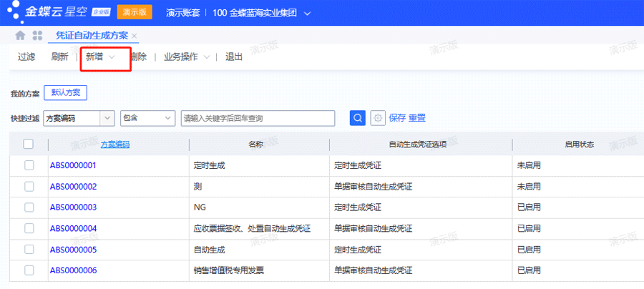
Task: Click 删除 in the toolbar
Action: pyautogui.click(x=139, y=57)
